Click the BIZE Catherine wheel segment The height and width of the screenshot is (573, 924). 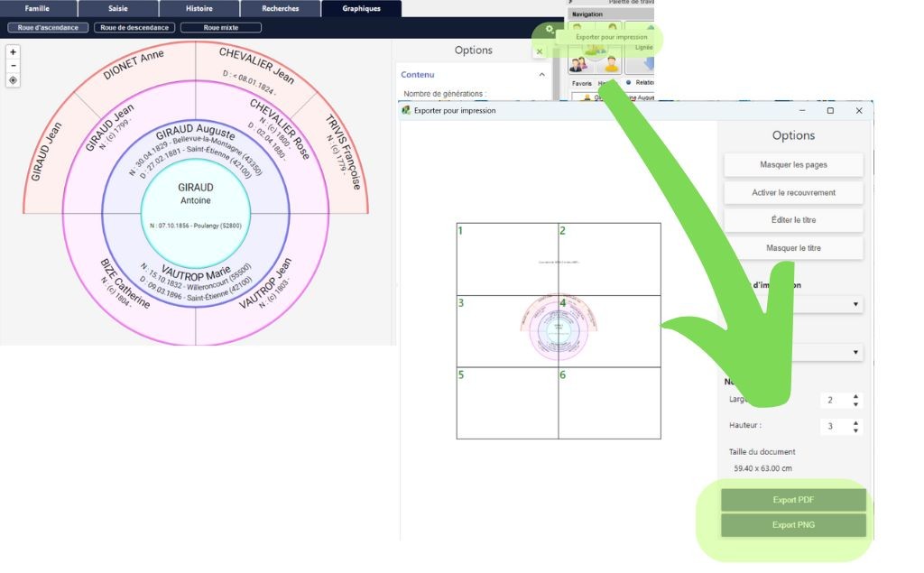click(125, 283)
